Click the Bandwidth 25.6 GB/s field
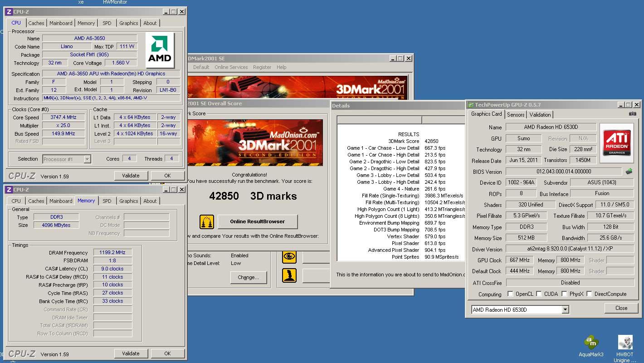This screenshot has width=644, height=363. pos(610,238)
